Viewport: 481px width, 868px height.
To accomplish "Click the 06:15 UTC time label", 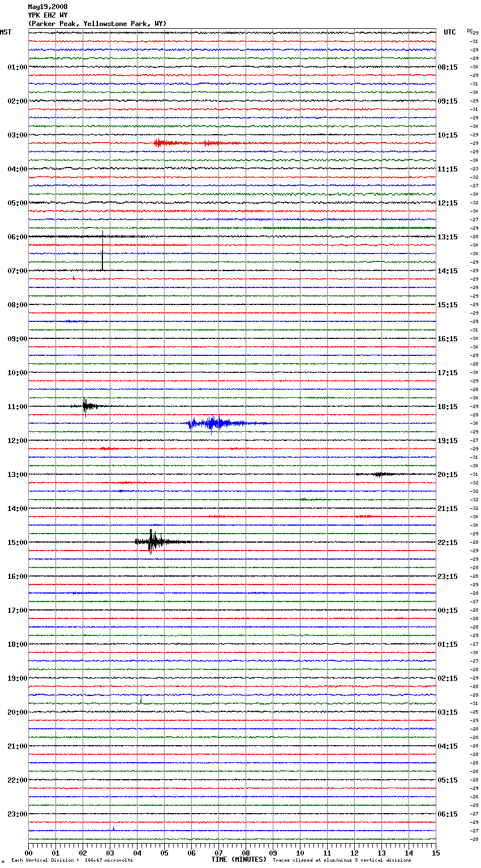I will [448, 814].
